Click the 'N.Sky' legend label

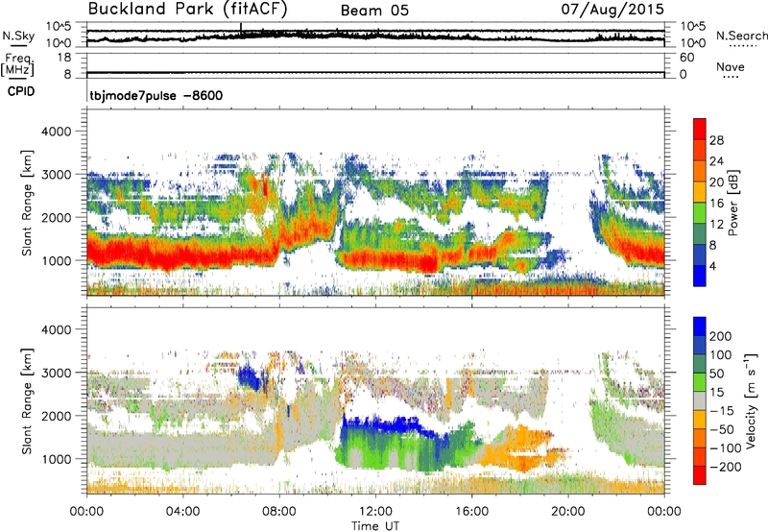(x=18, y=36)
